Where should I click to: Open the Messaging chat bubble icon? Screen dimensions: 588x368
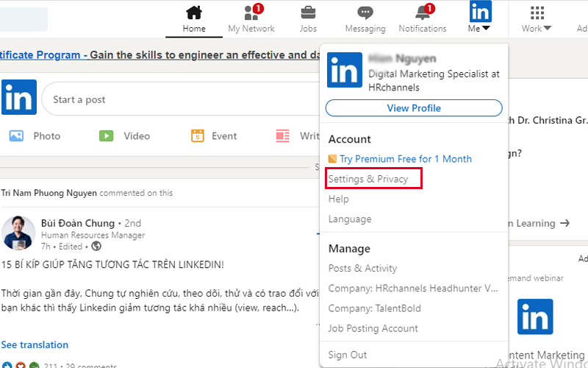point(365,13)
